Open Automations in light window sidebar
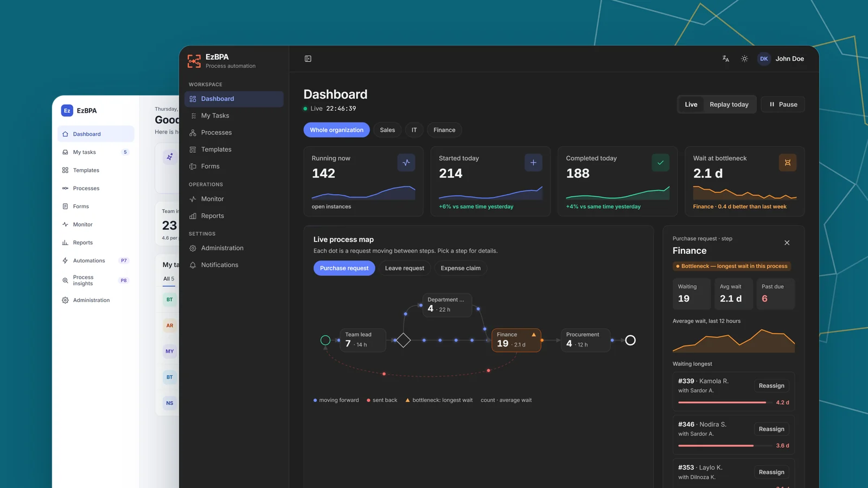This screenshot has width=868, height=488. click(x=95, y=261)
